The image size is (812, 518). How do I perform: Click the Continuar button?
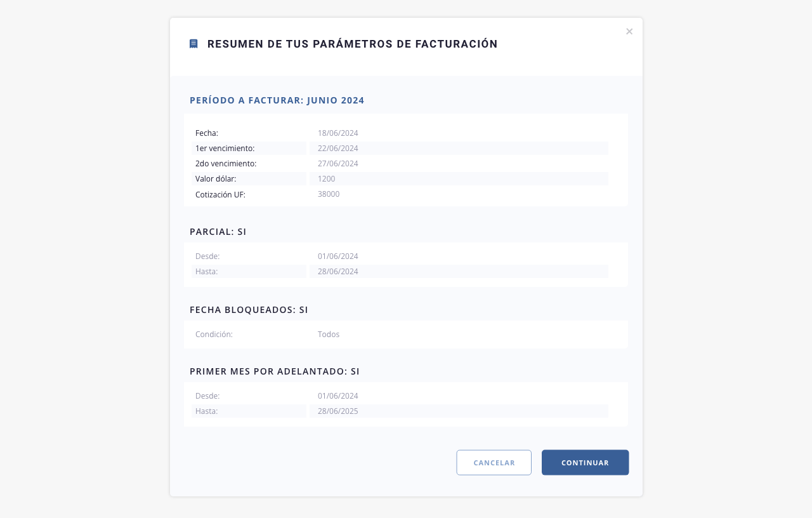[x=585, y=463]
